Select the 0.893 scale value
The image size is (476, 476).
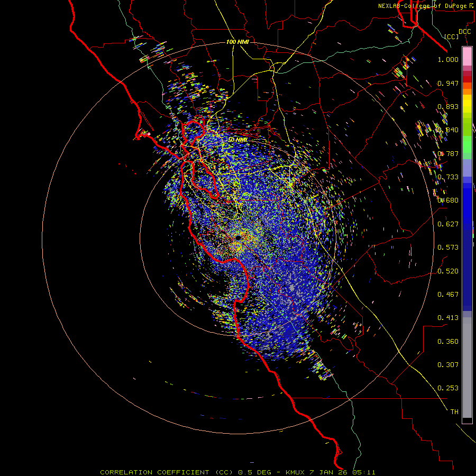coord(448,106)
